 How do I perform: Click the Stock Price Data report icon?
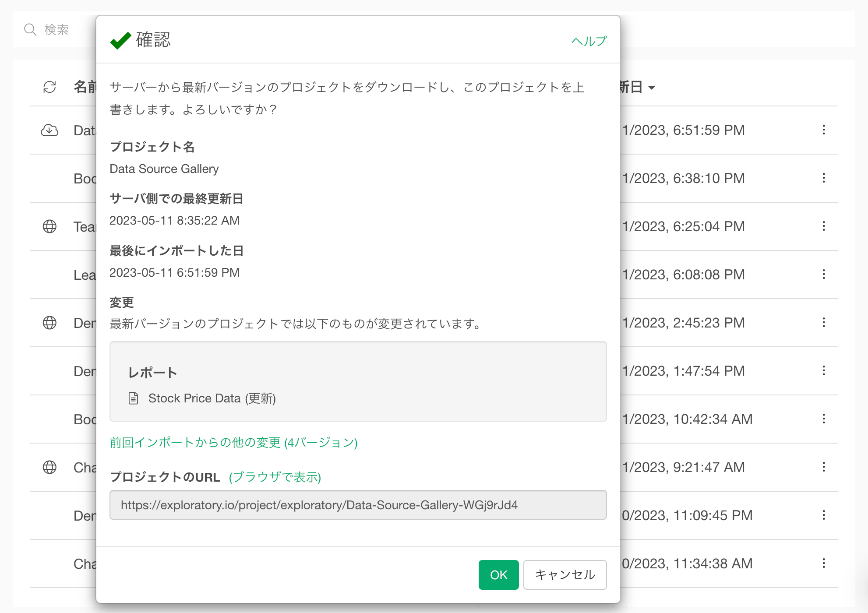tap(133, 398)
